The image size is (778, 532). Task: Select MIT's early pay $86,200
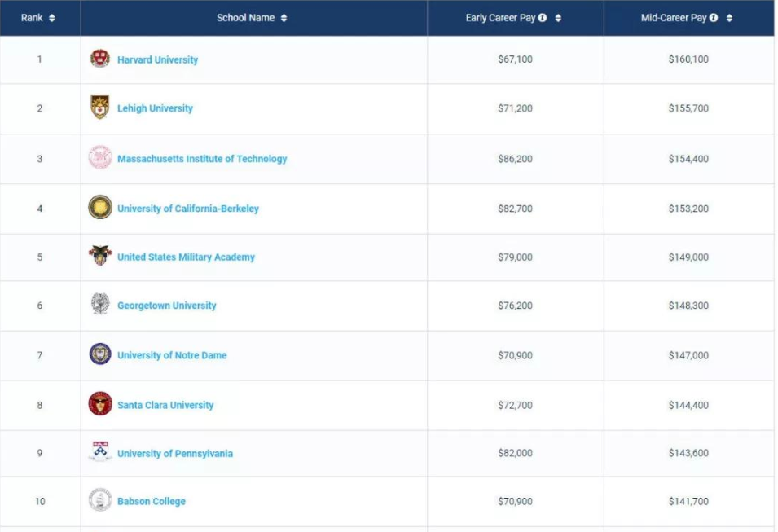pyautogui.click(x=515, y=159)
